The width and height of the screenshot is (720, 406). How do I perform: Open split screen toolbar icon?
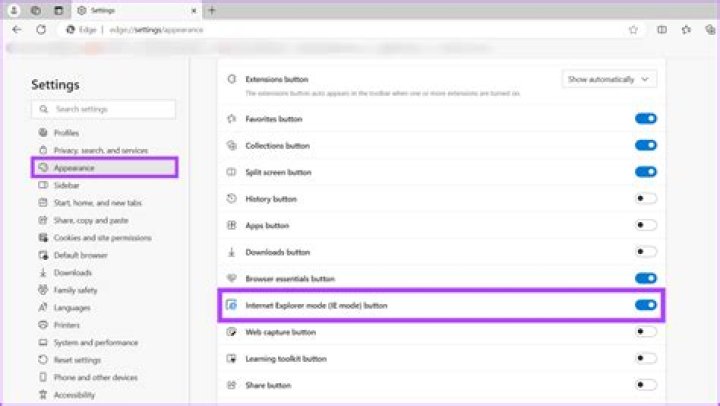(x=662, y=30)
